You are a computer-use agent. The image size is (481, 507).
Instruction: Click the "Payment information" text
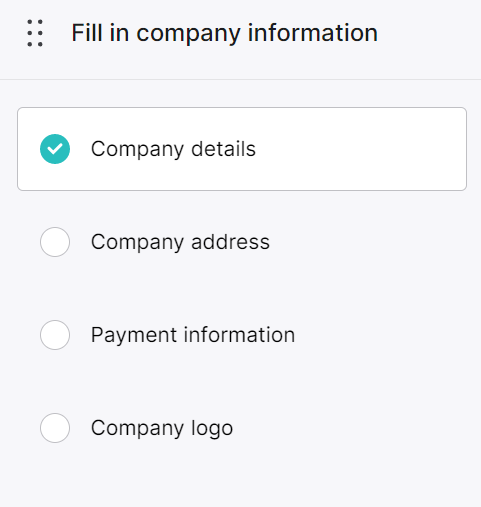[x=193, y=335]
